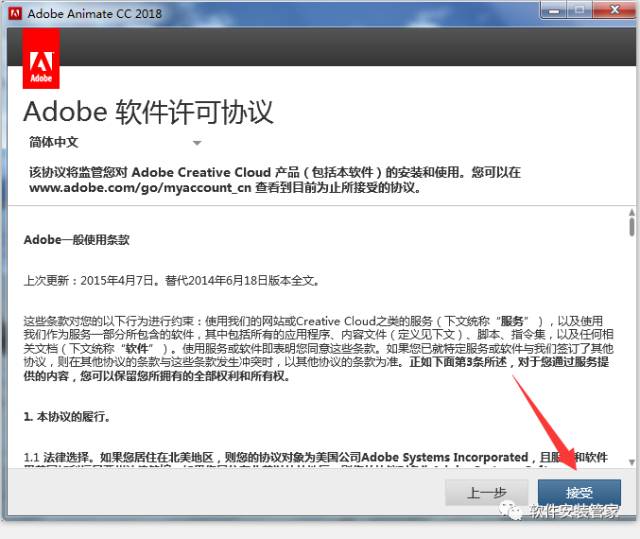Go back with the 上一步 button
The height and width of the screenshot is (539, 640).
[x=488, y=493]
